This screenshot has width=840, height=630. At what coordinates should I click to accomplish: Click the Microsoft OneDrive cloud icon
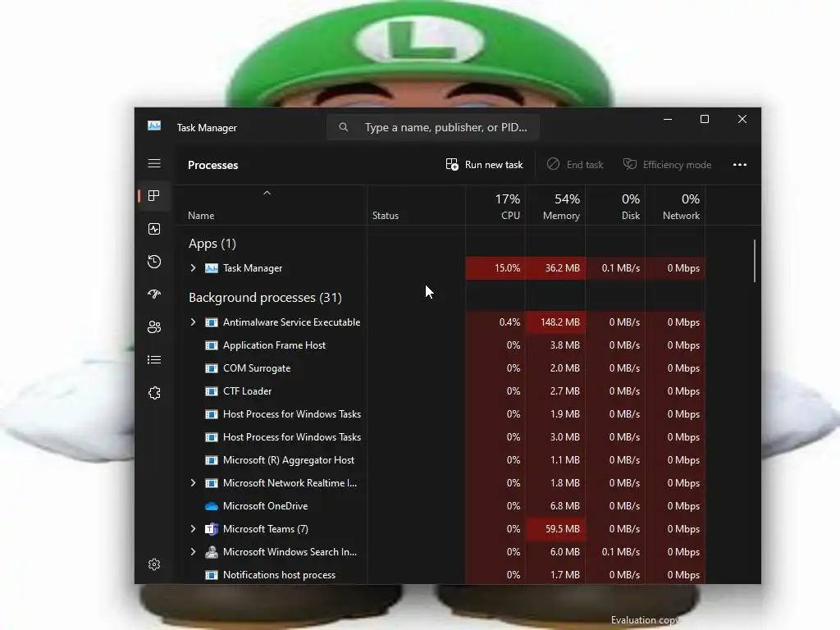pyautogui.click(x=212, y=505)
